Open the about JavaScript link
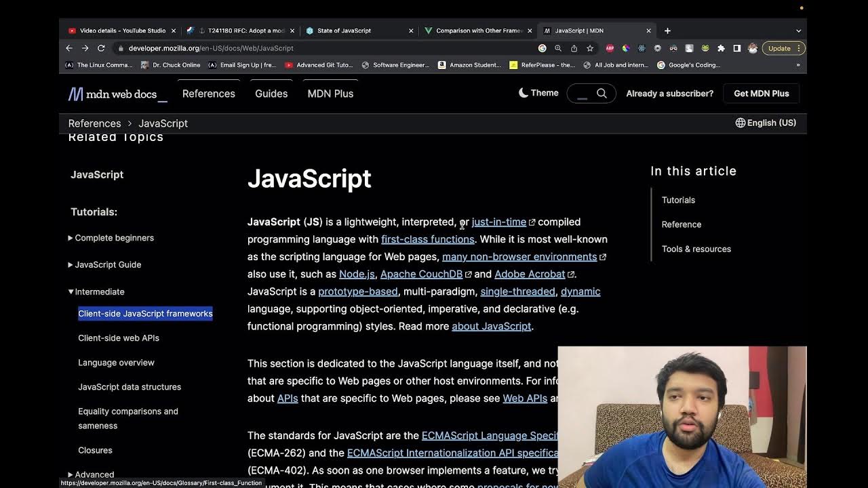 click(492, 326)
